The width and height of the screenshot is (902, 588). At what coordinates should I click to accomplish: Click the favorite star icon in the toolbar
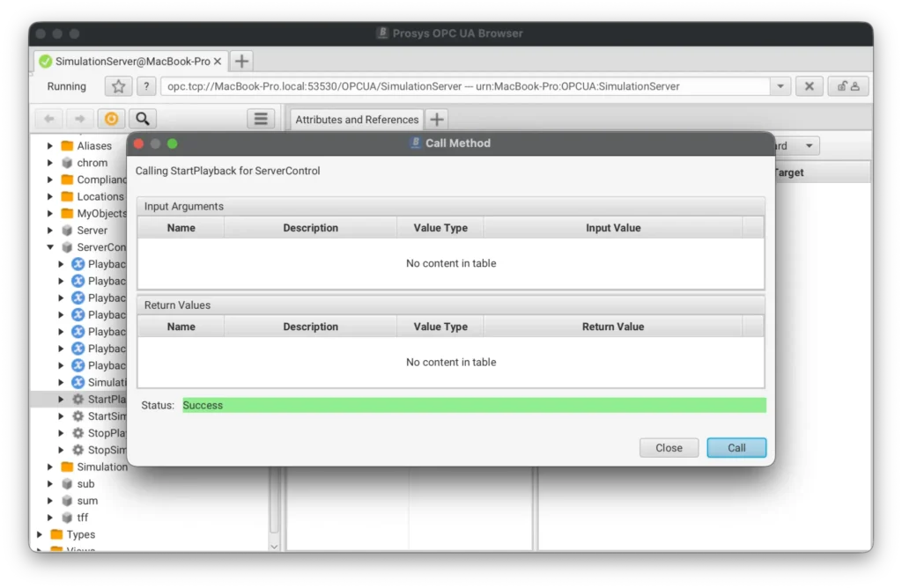[x=119, y=86]
